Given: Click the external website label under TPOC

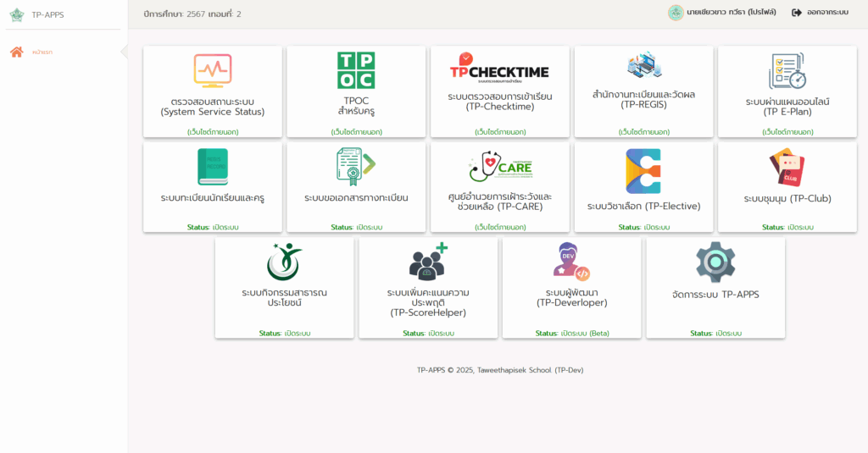Looking at the screenshot, I should (356, 132).
